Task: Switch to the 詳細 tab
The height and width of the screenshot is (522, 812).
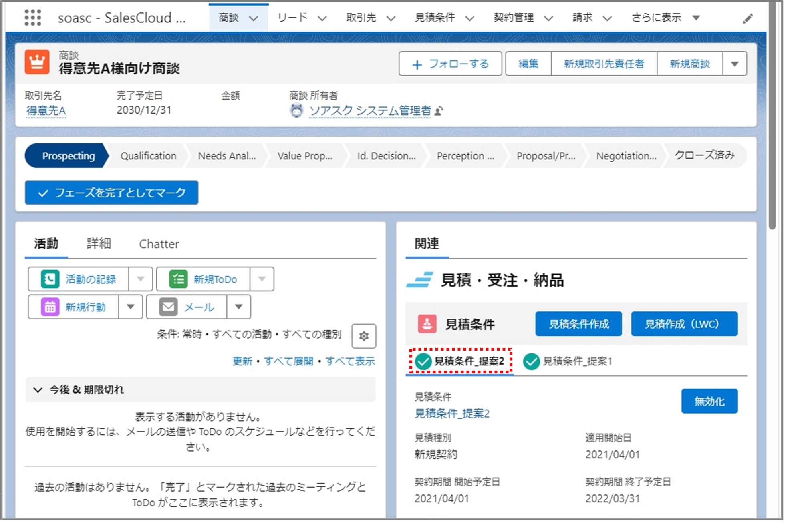Action: tap(99, 243)
